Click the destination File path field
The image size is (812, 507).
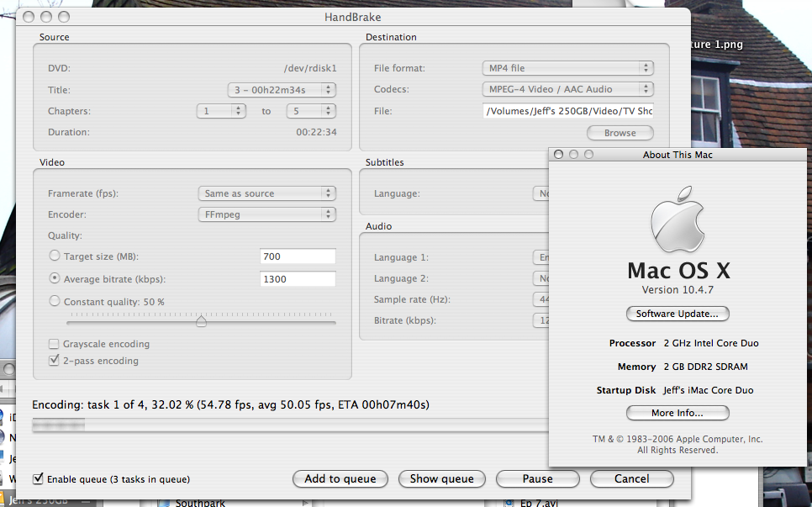(x=568, y=111)
